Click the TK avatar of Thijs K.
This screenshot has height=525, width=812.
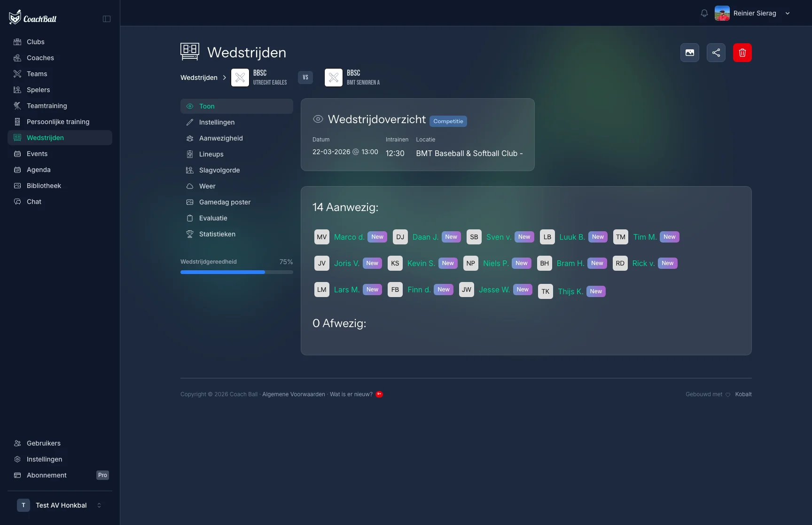click(545, 291)
